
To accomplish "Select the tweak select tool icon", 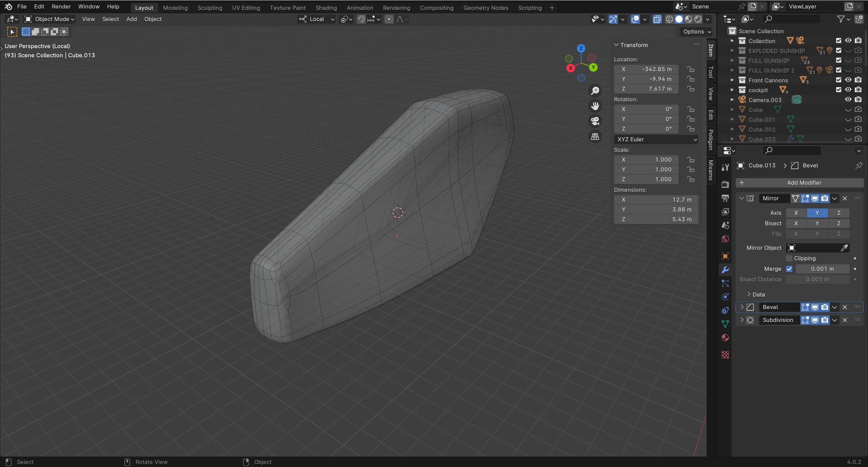I will (12, 32).
